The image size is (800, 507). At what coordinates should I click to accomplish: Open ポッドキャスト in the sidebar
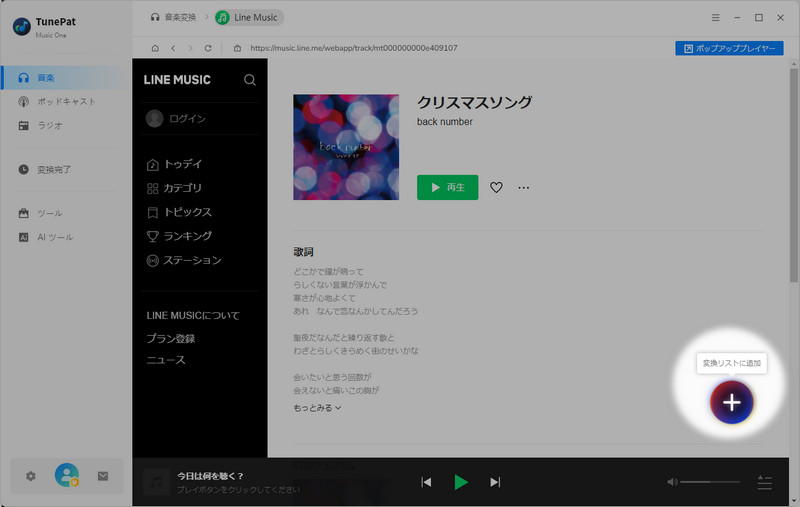pyautogui.click(x=66, y=102)
